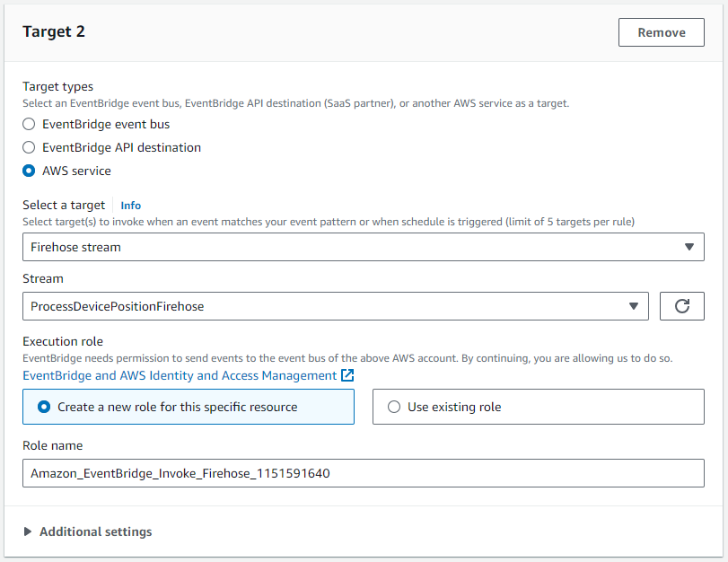The width and height of the screenshot is (728, 562).
Task: Open EventBridge and AWS Identity and Access Management link
Action: (x=180, y=375)
